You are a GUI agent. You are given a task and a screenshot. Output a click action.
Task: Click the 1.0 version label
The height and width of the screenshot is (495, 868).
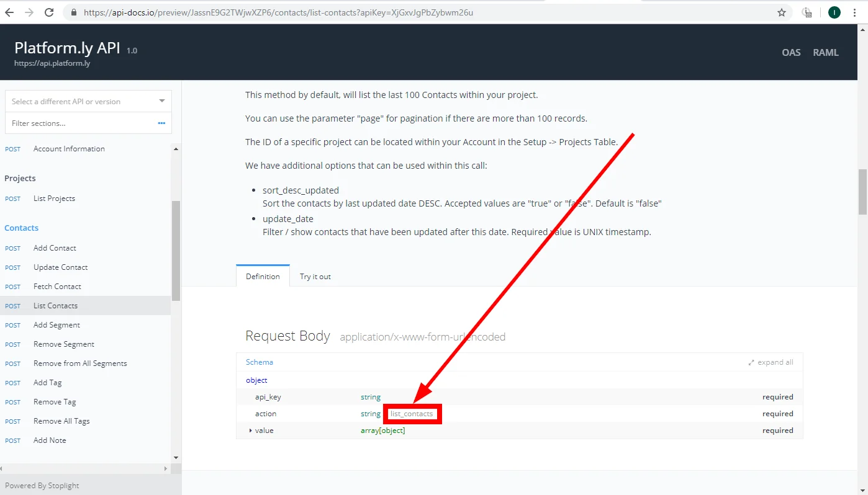[x=132, y=50]
